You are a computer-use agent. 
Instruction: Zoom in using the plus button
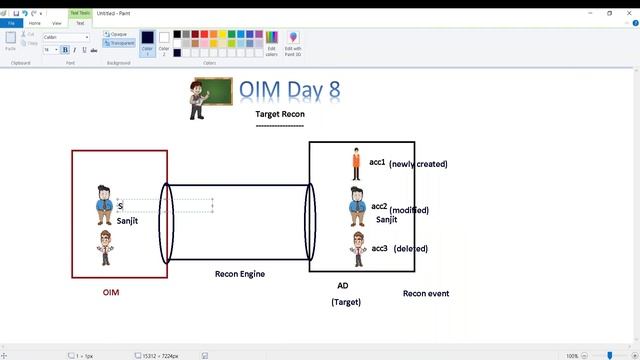click(x=635, y=356)
